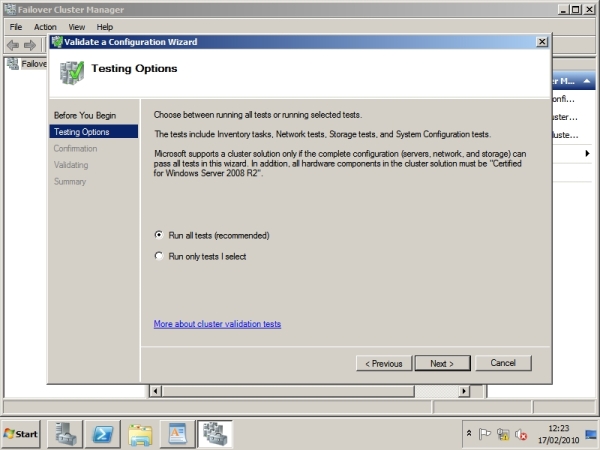This screenshot has height=450, width=600.
Task: Cancel the validation wizard
Action: pyautogui.click(x=503, y=363)
